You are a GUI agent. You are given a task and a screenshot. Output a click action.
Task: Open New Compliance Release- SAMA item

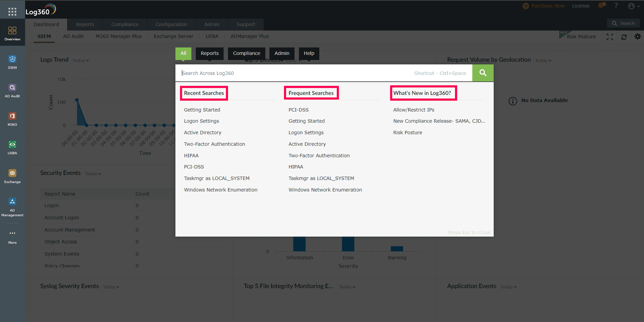coord(439,121)
